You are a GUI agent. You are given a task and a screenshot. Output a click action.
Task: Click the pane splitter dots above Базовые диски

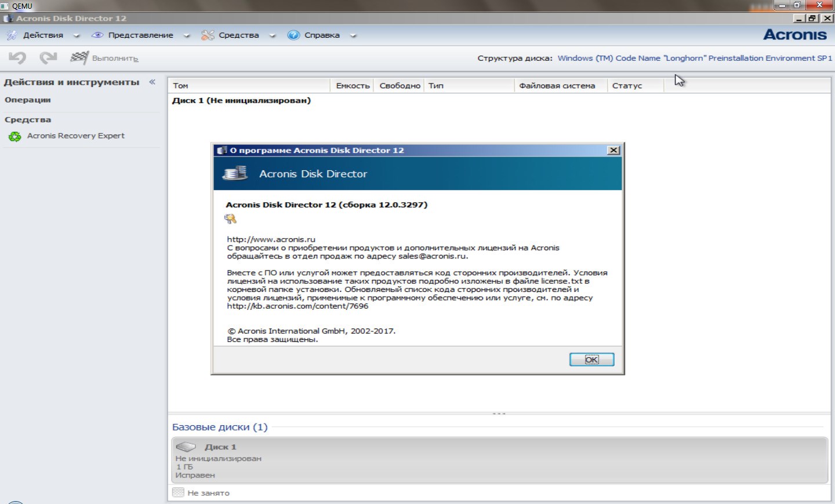point(499,414)
